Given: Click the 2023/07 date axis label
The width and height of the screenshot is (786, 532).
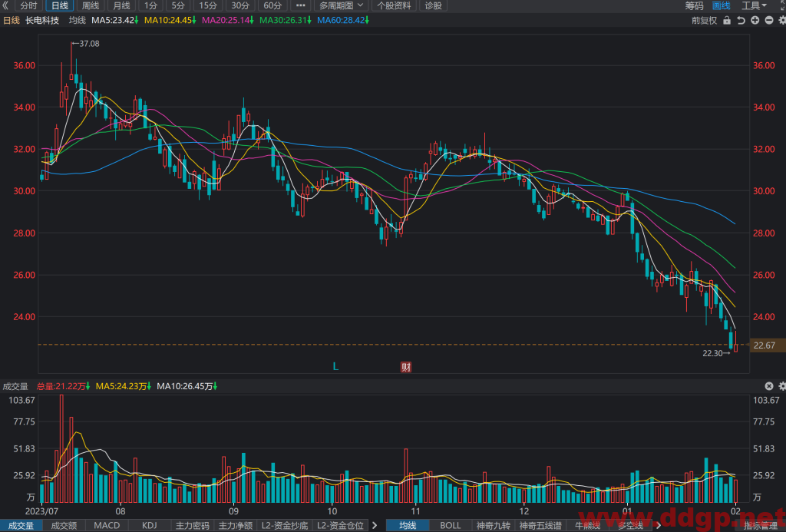Looking at the screenshot, I should tap(41, 511).
